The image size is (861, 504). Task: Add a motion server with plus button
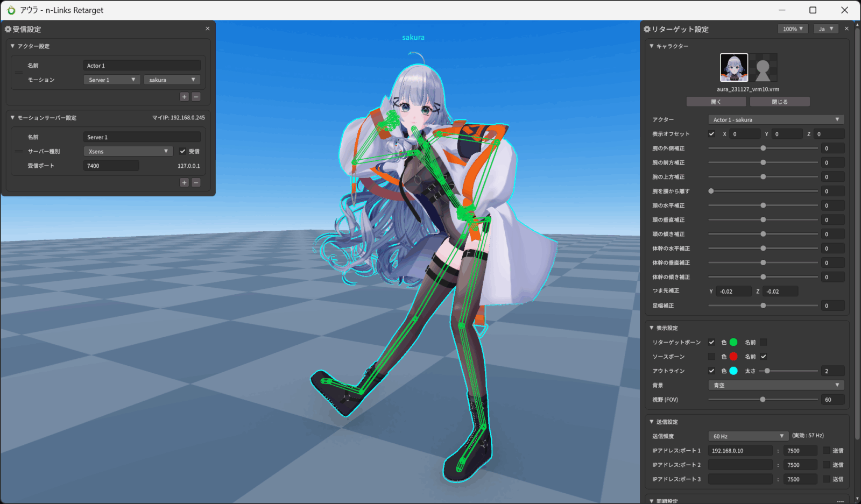[185, 183]
